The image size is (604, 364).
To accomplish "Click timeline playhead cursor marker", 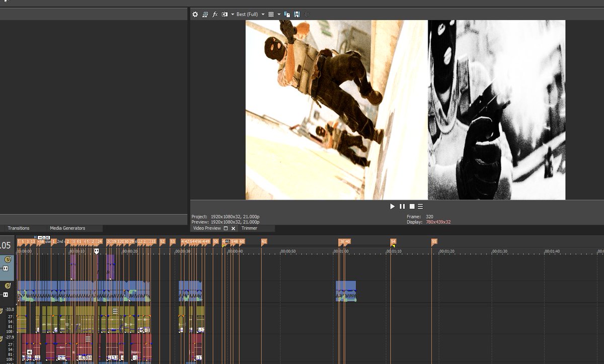I will 97,251.
